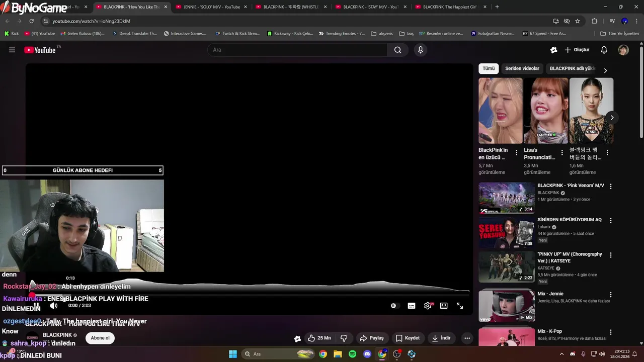Open the PINKY UP KATSEYE thumbnail
This screenshot has height=362, width=644.
507,267
